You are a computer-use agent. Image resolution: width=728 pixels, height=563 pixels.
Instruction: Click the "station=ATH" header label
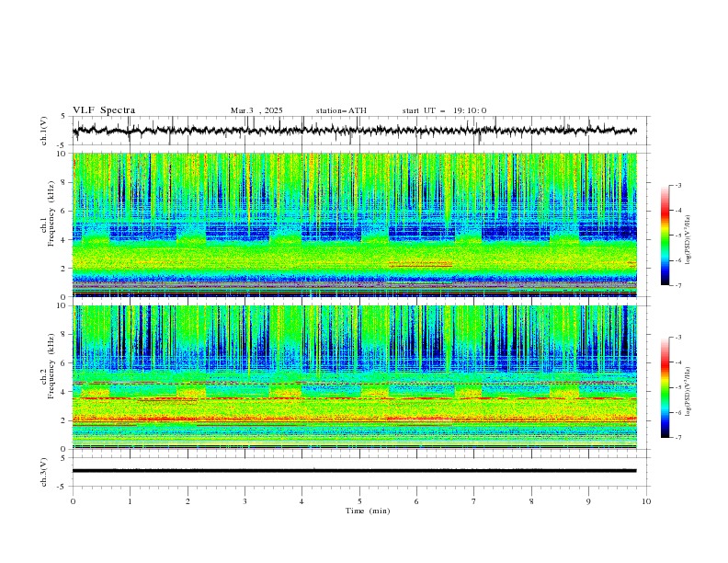click(x=341, y=110)
